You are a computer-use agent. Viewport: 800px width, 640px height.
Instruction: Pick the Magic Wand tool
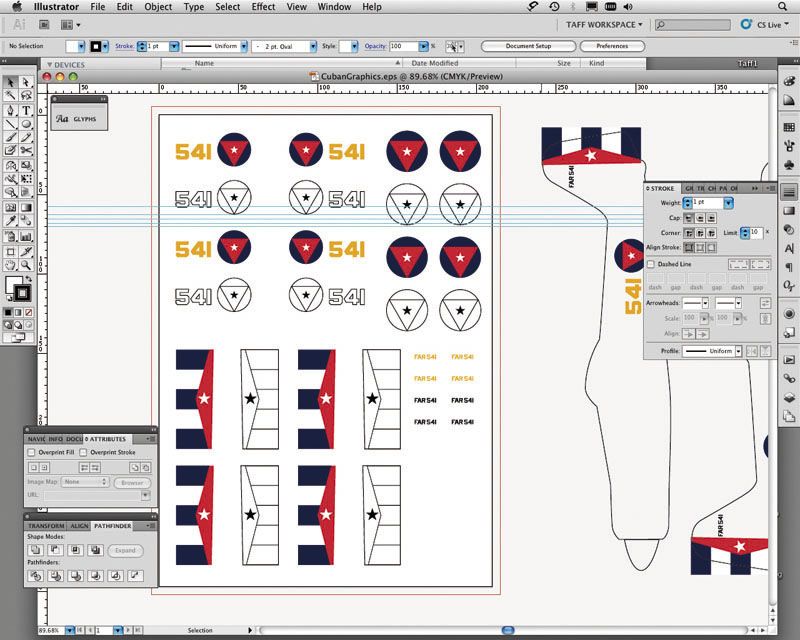click(x=10, y=96)
